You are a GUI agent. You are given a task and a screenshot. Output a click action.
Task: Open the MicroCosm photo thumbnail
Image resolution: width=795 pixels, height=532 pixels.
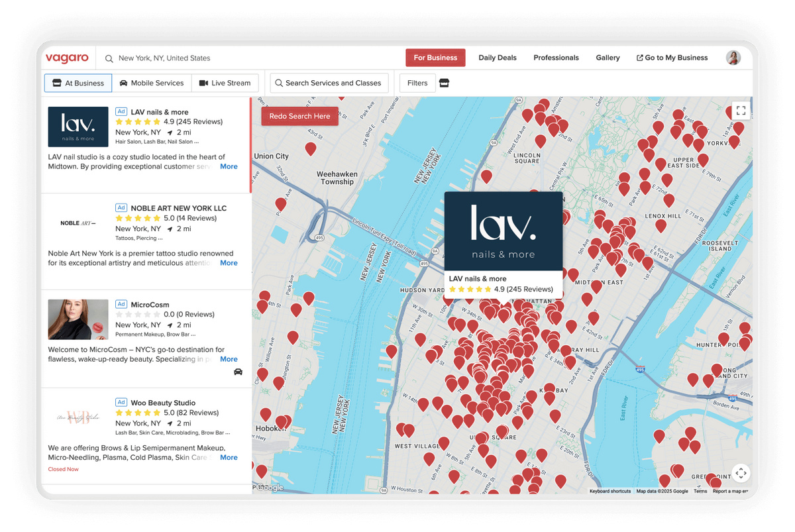[78, 319]
